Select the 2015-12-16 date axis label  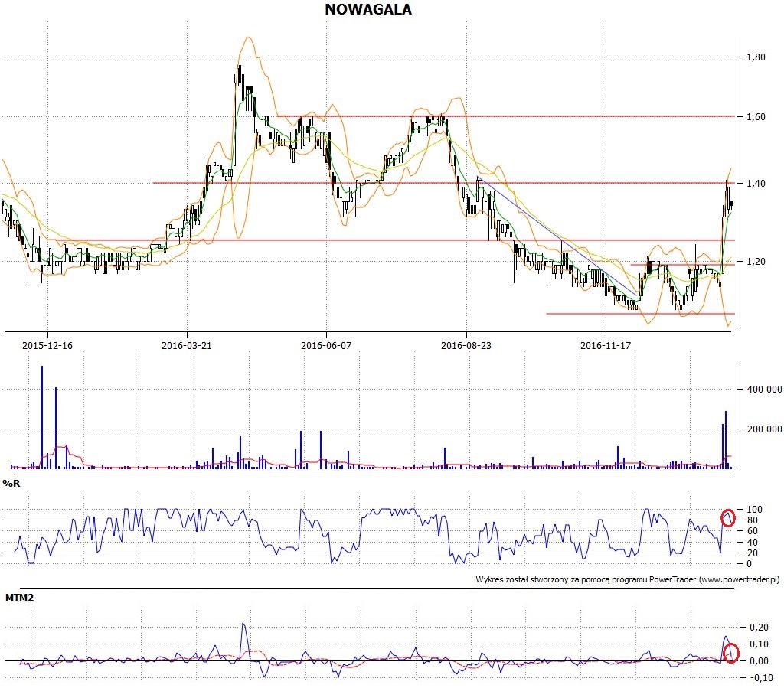[x=47, y=345]
